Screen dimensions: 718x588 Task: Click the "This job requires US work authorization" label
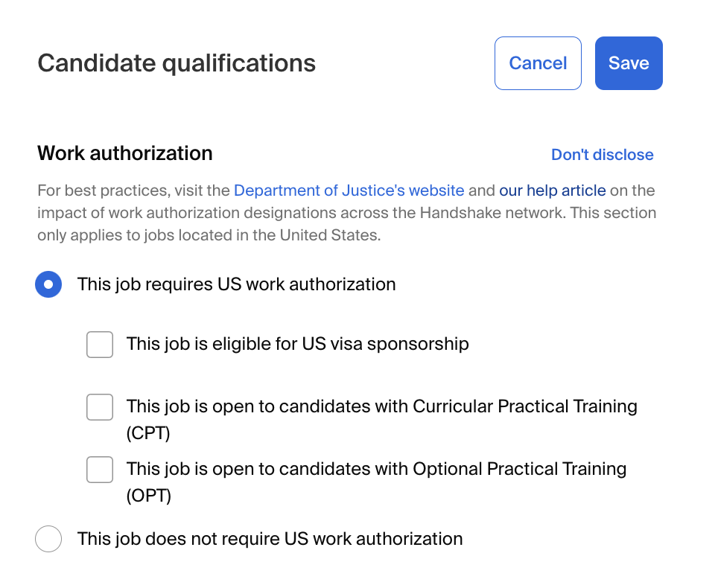[x=236, y=284]
